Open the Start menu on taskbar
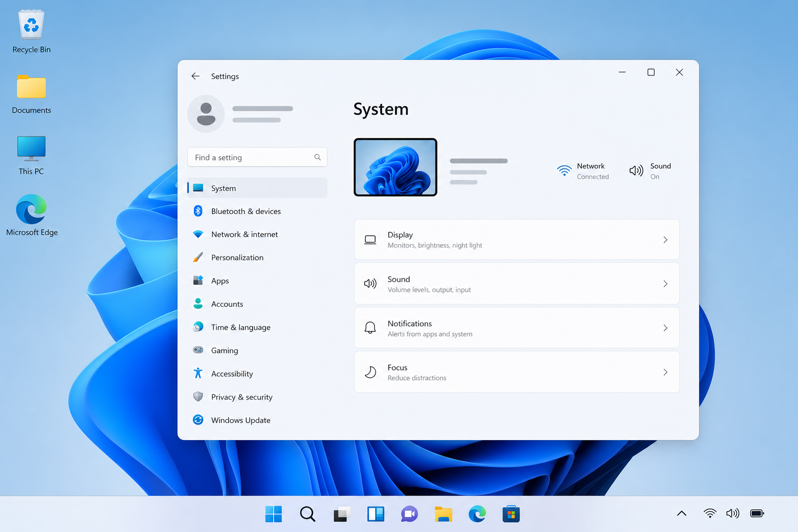The image size is (798, 532). click(x=273, y=514)
